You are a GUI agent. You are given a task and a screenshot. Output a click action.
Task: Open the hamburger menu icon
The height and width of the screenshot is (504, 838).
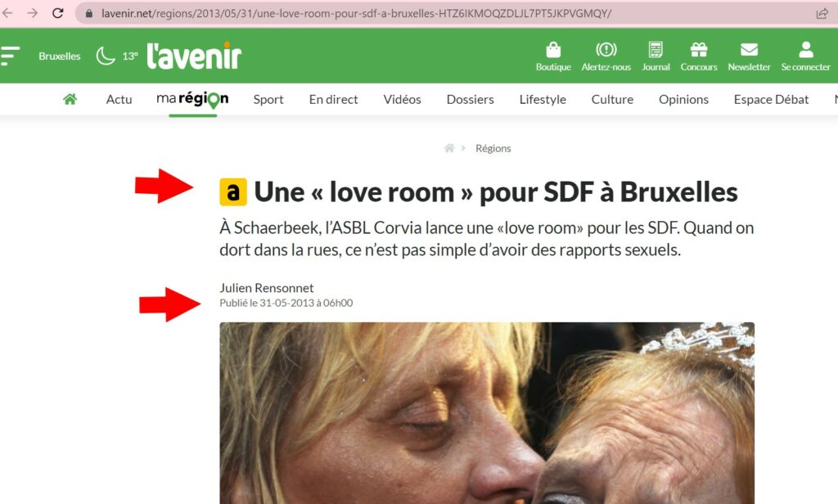tap(10, 56)
